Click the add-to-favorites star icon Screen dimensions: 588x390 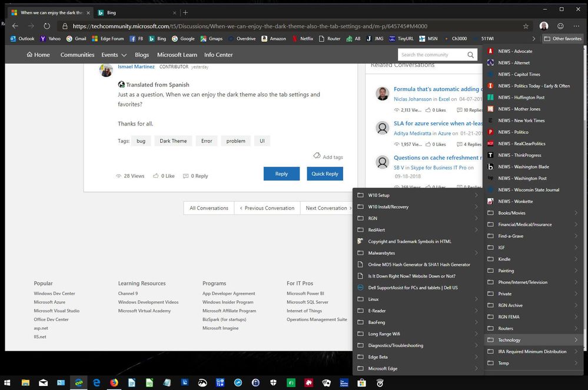(x=524, y=26)
